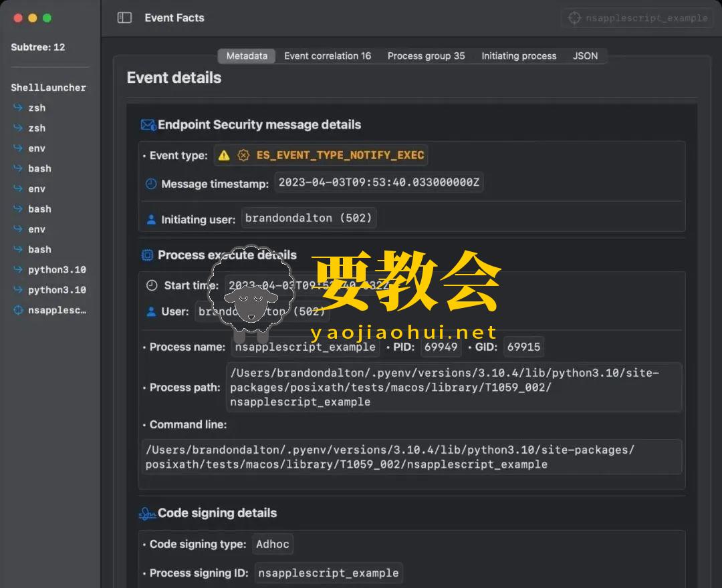The height and width of the screenshot is (588, 722).
Task: Open the Process group 35 tab
Action: [x=426, y=56]
